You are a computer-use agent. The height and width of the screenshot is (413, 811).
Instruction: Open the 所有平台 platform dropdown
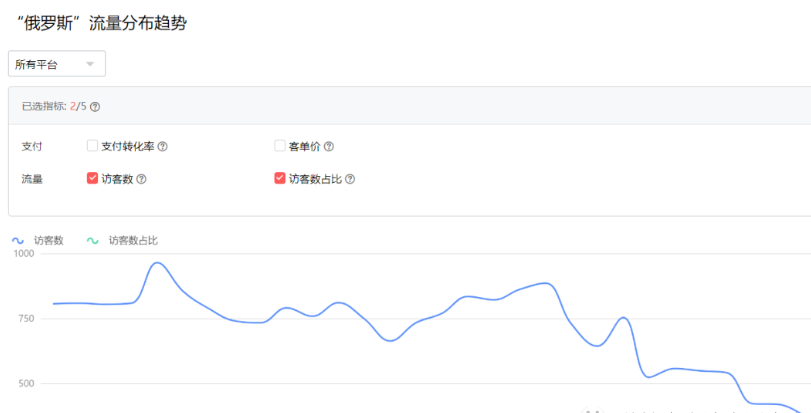click(56, 64)
